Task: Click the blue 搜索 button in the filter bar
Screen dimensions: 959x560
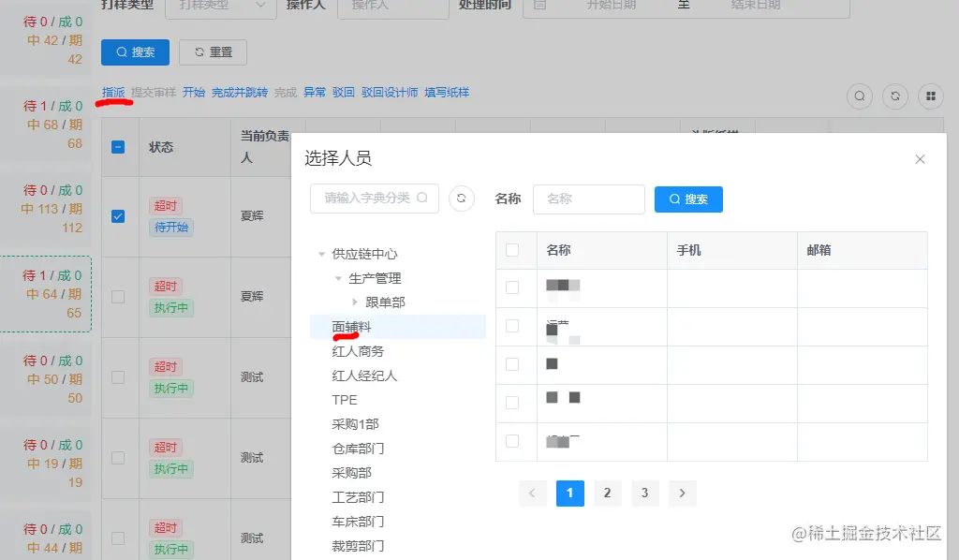Action: 135,52
